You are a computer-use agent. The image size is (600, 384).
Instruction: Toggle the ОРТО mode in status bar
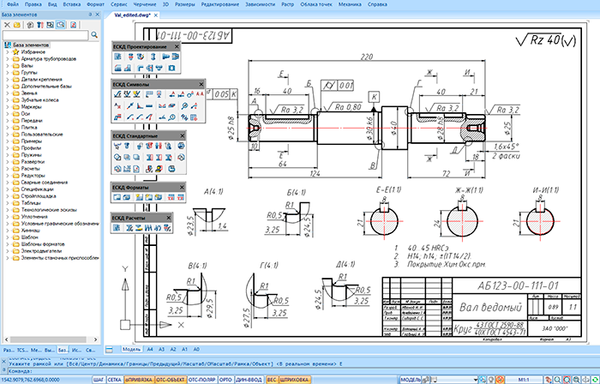226,379
